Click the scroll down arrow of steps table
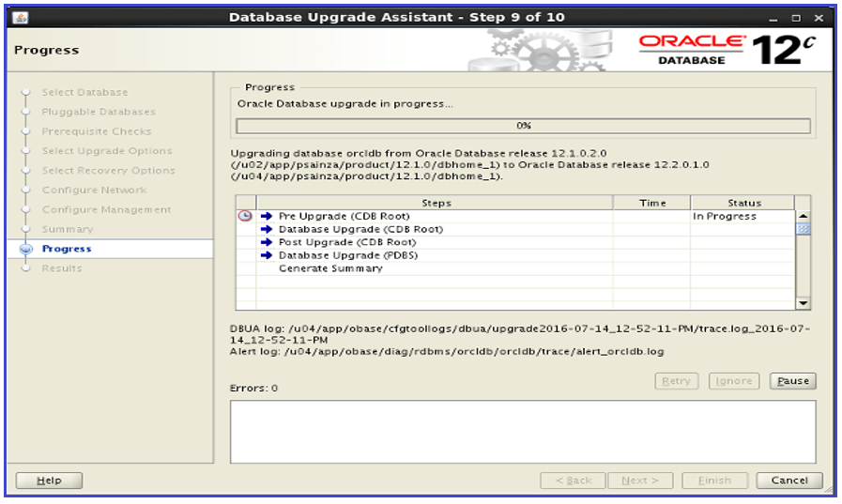This screenshot has height=504, width=842. pos(803,303)
